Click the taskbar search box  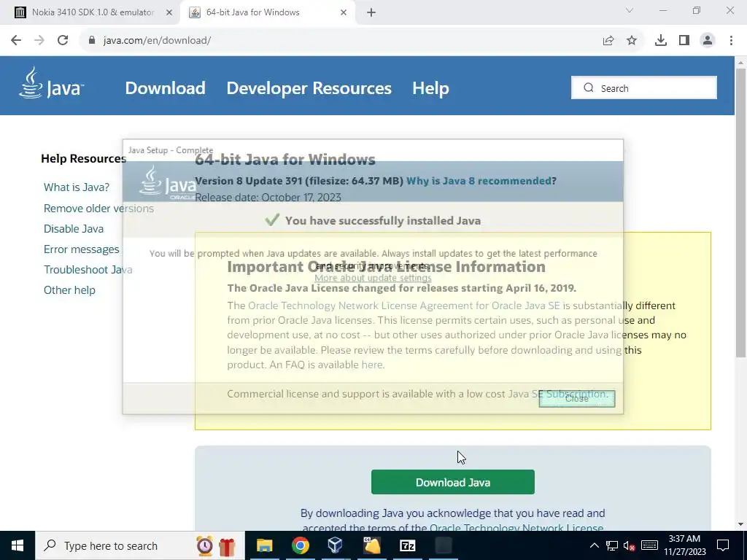click(x=140, y=545)
